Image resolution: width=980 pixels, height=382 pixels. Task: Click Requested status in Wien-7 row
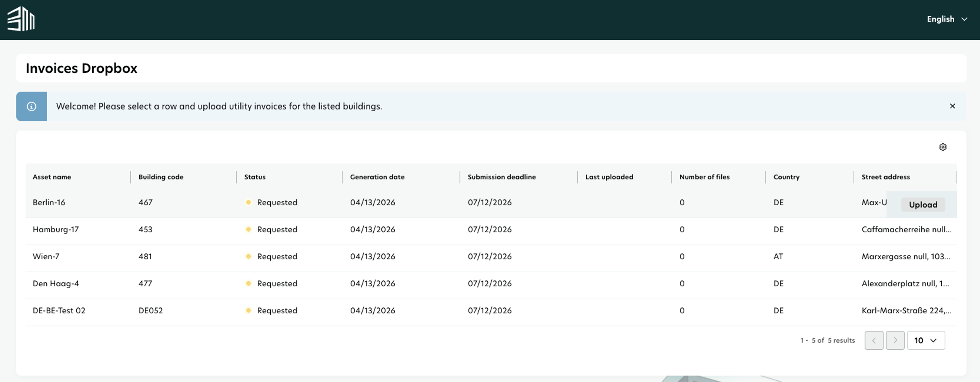(x=277, y=256)
